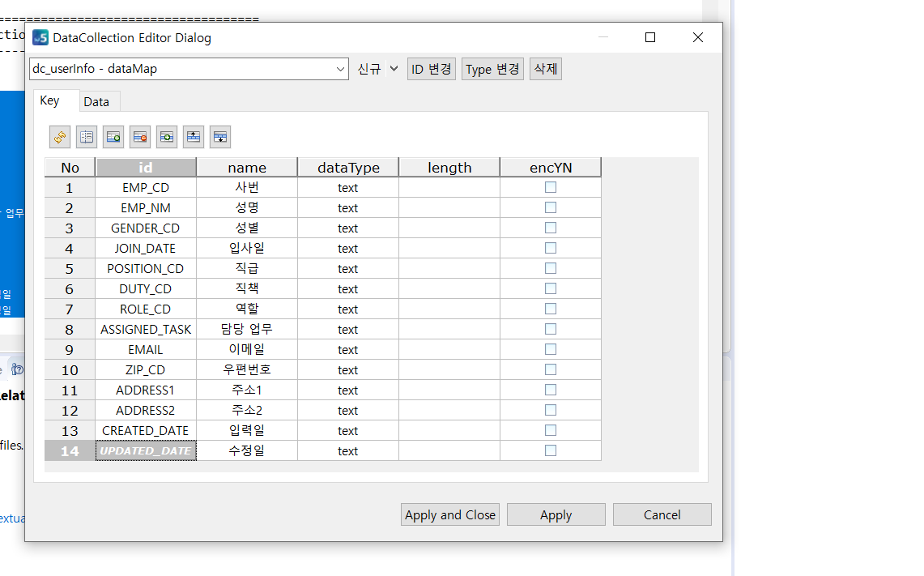Click the Apply button

click(556, 514)
